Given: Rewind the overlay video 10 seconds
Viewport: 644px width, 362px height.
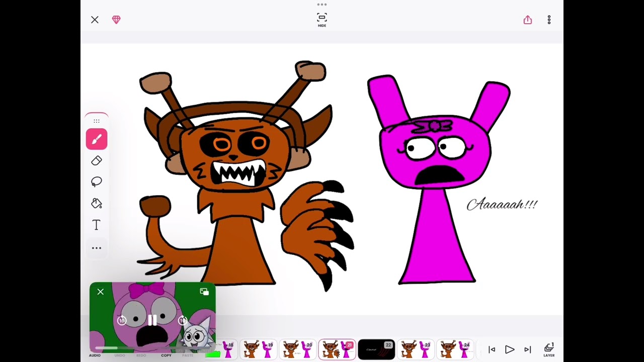Looking at the screenshot, I should tap(122, 320).
